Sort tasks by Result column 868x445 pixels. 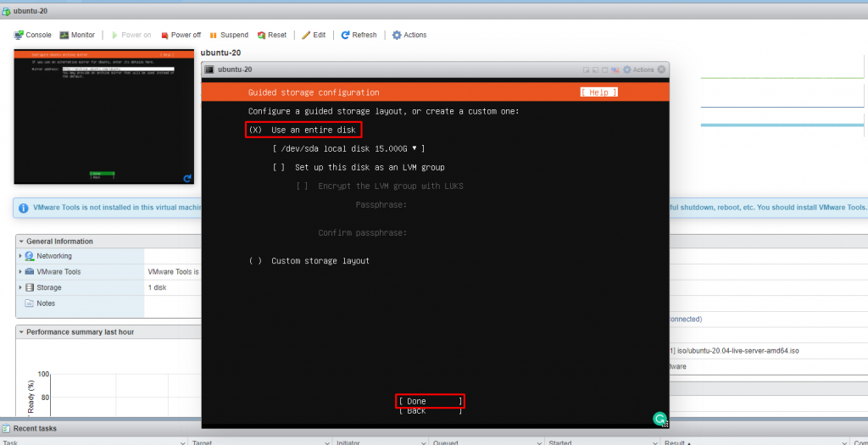(x=674, y=442)
